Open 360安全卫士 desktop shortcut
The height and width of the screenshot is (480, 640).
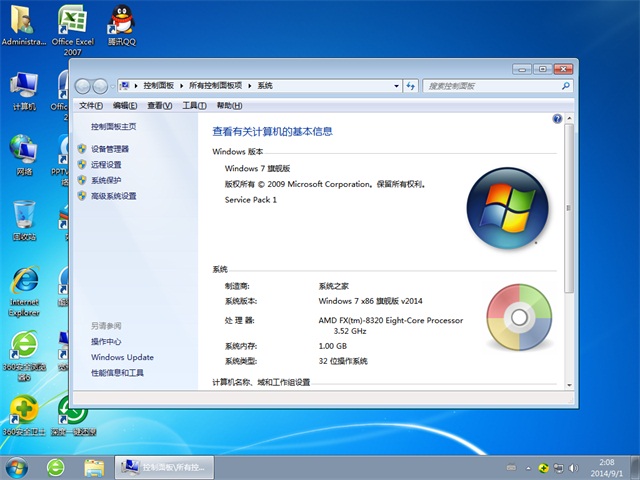[24, 415]
